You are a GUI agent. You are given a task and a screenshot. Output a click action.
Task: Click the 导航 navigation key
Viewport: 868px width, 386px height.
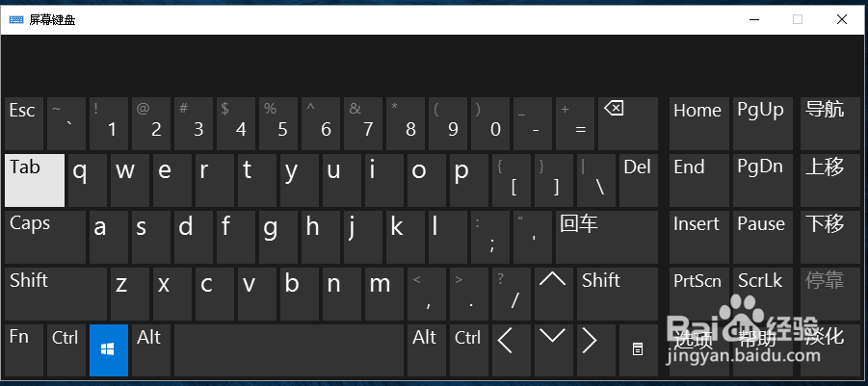pos(826,123)
